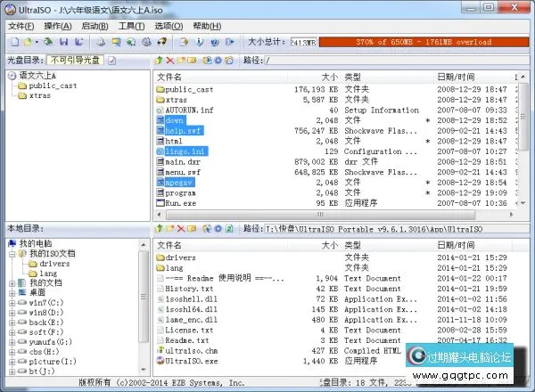Image resolution: width=535 pixels, height=392 pixels.
Task: Expand the yumufa(G:) drive node
Action: click(x=12, y=342)
